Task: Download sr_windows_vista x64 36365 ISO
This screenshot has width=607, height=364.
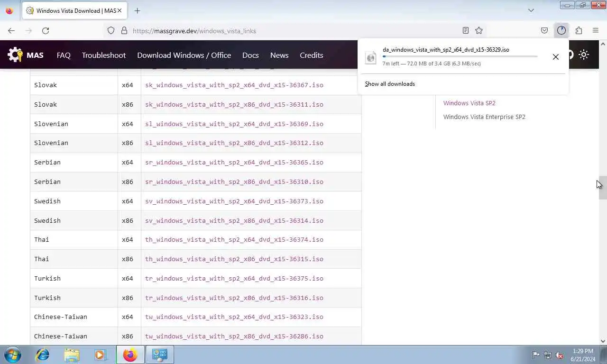Action: (234, 162)
